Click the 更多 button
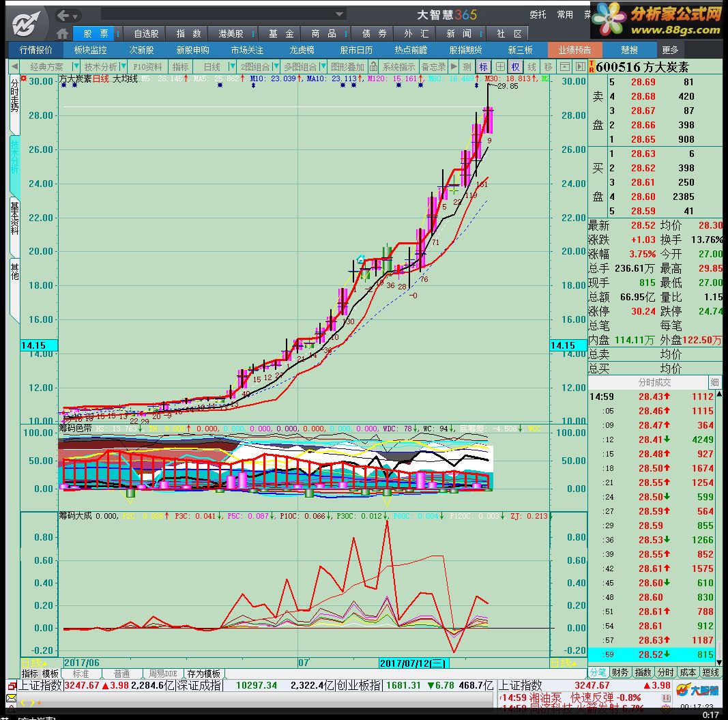Viewport: 728px width, 720px height. point(670,51)
